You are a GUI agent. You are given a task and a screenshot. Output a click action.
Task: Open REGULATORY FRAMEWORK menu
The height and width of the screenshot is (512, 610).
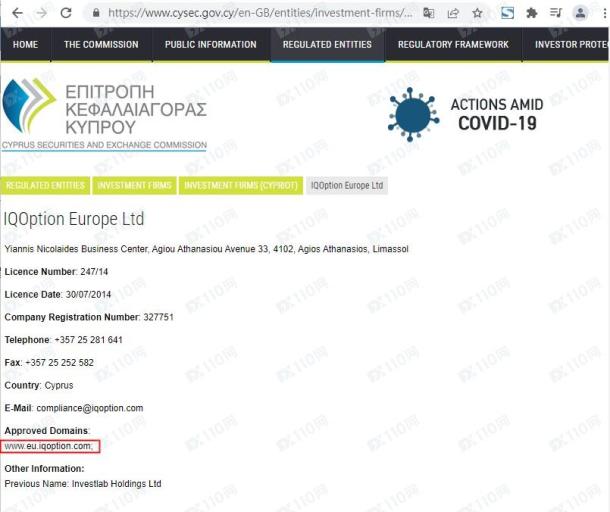pyautogui.click(x=453, y=44)
